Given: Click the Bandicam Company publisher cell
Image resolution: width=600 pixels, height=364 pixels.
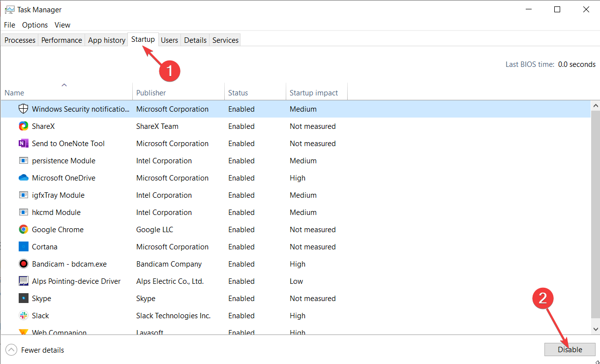Looking at the screenshot, I should pos(169,264).
